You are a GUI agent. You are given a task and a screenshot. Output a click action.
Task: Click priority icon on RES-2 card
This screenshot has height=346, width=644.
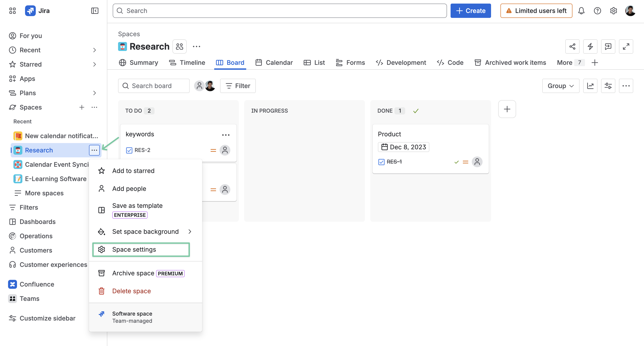point(213,150)
